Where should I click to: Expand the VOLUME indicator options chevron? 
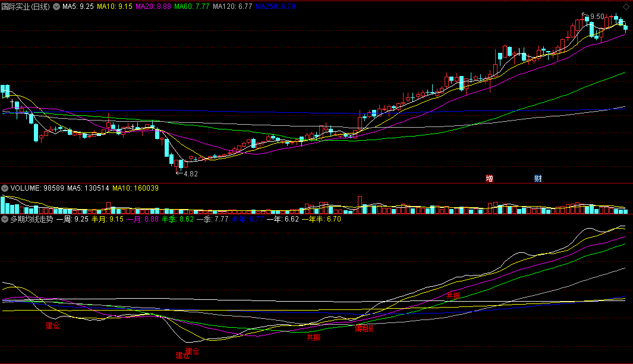point(5,188)
